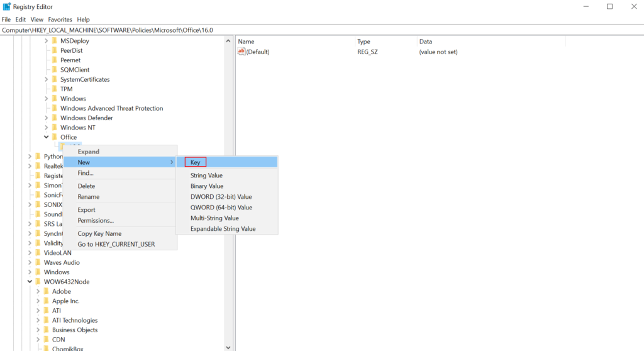Click the Adobe folder icon
This screenshot has width=644, height=351.
click(47, 291)
